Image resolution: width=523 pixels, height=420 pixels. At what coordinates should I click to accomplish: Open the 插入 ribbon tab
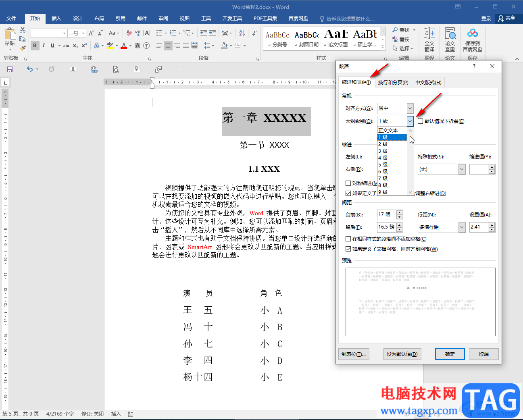point(56,19)
